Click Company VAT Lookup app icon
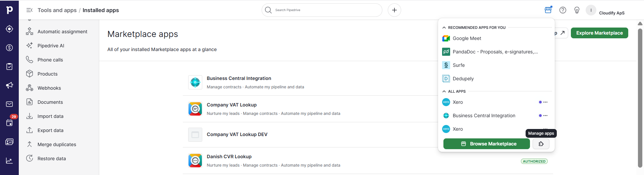 coord(195,109)
